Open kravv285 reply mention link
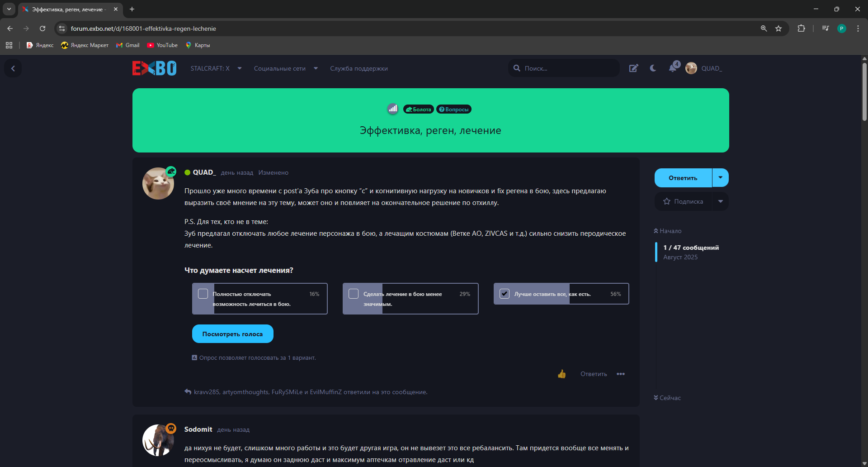 coord(207,392)
